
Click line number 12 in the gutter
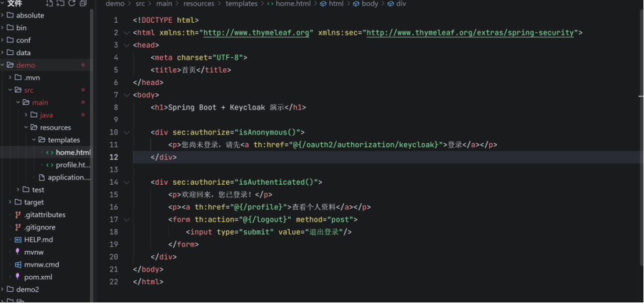[114, 157]
